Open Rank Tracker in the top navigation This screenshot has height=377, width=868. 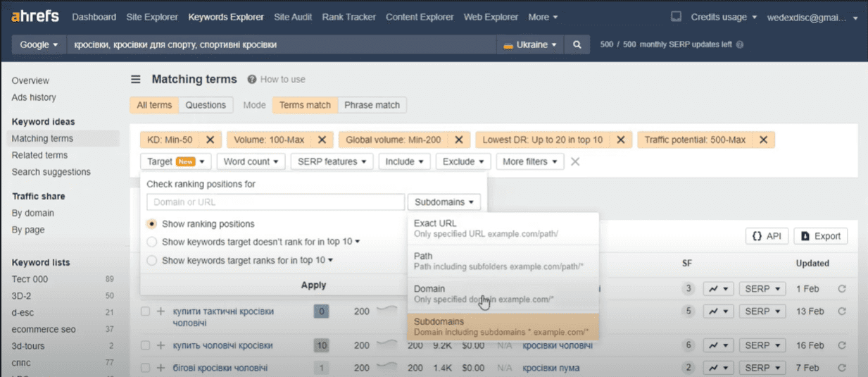350,17
